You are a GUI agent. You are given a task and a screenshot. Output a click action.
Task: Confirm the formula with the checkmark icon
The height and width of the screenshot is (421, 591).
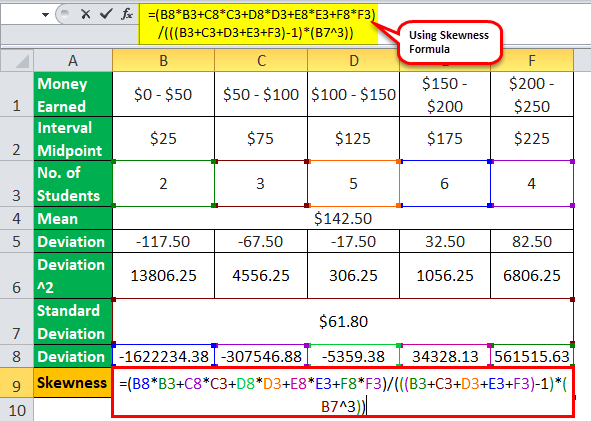[106, 14]
